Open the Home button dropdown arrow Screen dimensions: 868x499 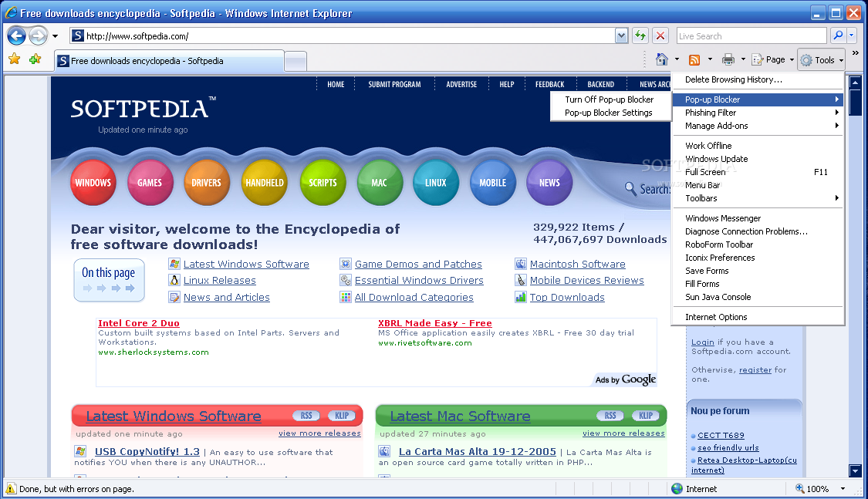677,59
